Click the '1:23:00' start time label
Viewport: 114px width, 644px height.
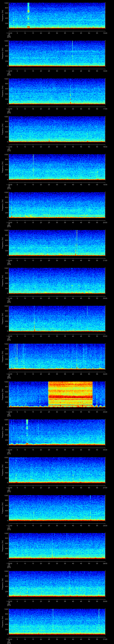(9, 374)
